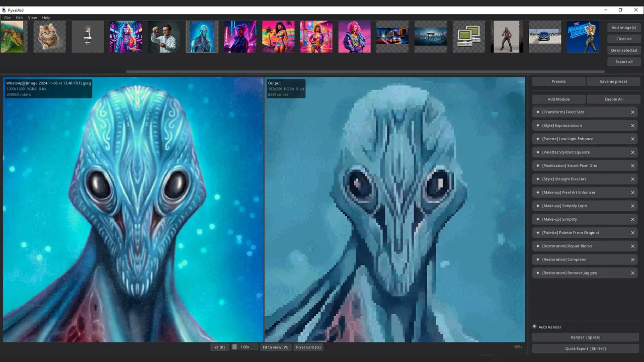The image size is (644, 362).
Task: Open the Add Module list
Action: pos(558,99)
